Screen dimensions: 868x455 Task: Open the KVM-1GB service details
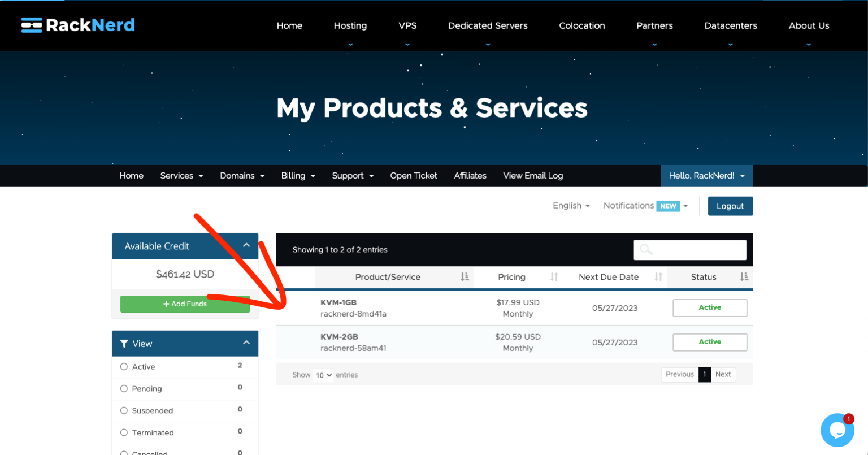[339, 302]
